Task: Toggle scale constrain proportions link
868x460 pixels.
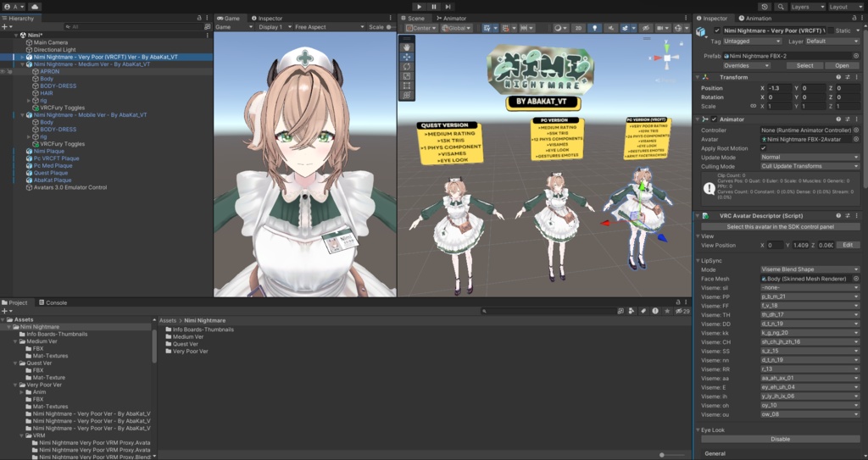Action: [754, 106]
